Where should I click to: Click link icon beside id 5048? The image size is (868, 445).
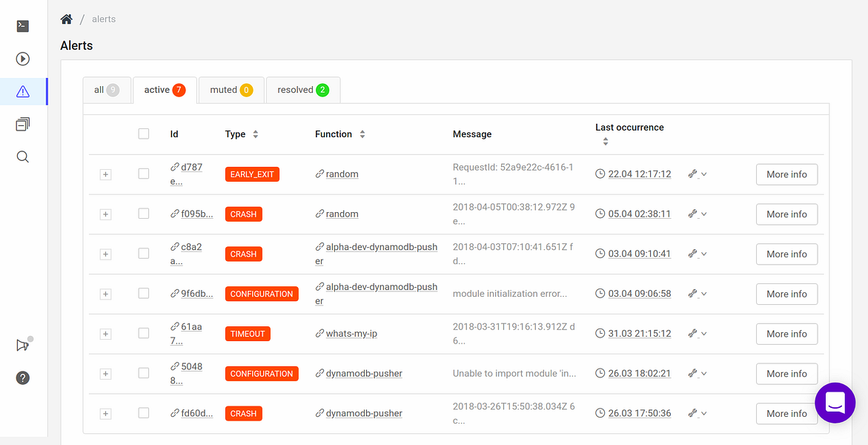[174, 367]
